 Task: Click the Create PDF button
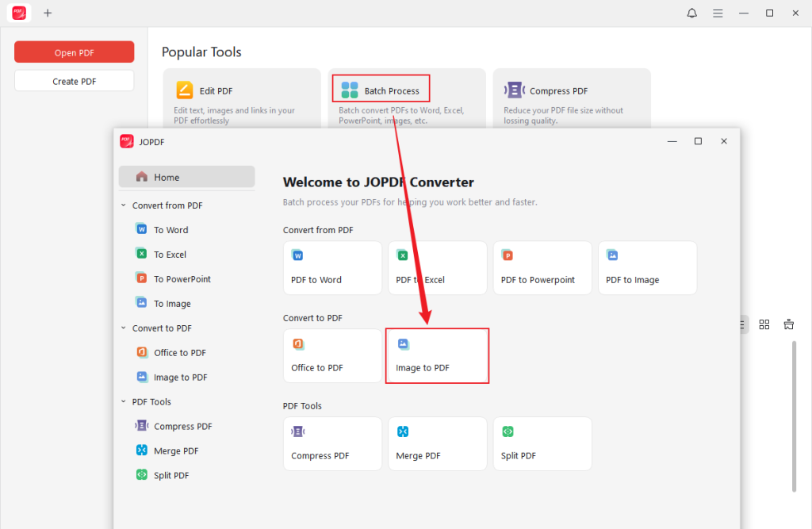[74, 80]
